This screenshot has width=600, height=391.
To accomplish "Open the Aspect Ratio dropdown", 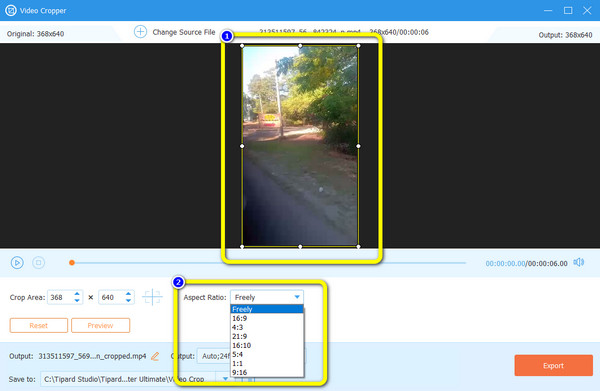I will pos(267,297).
